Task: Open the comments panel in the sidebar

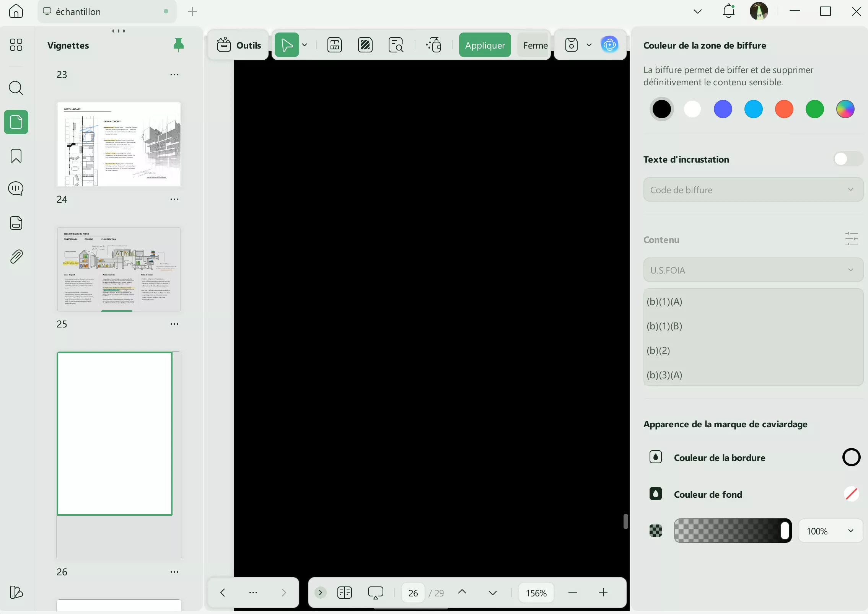Action: (16, 188)
